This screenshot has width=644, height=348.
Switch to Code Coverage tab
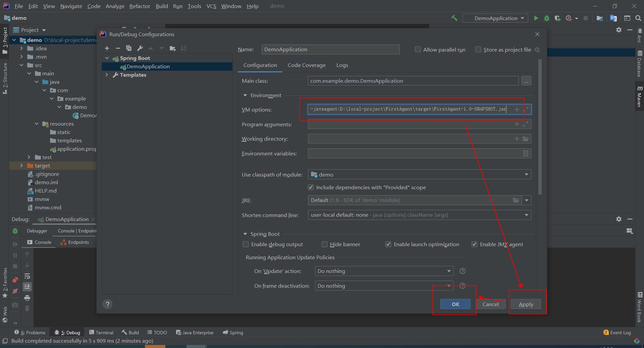(x=307, y=65)
